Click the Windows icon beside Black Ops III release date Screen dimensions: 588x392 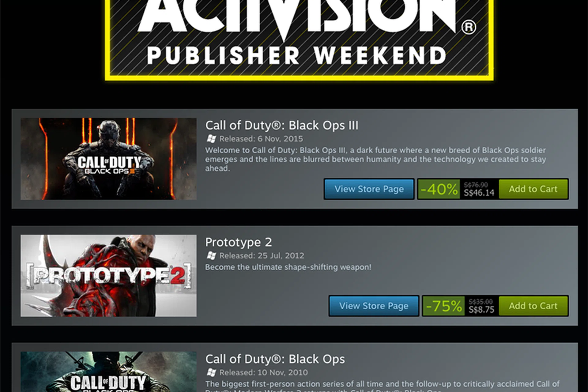[x=211, y=139]
